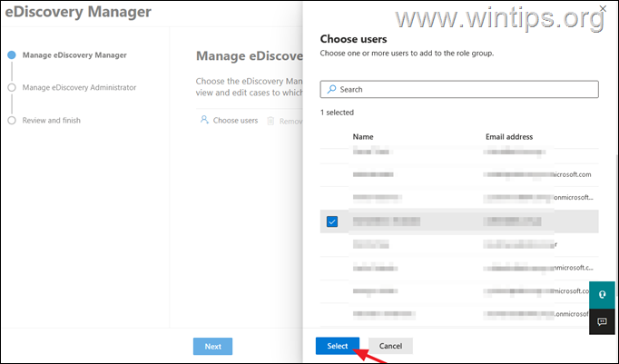Click the Select button
Screen dimensions: 619x364
pos(338,346)
